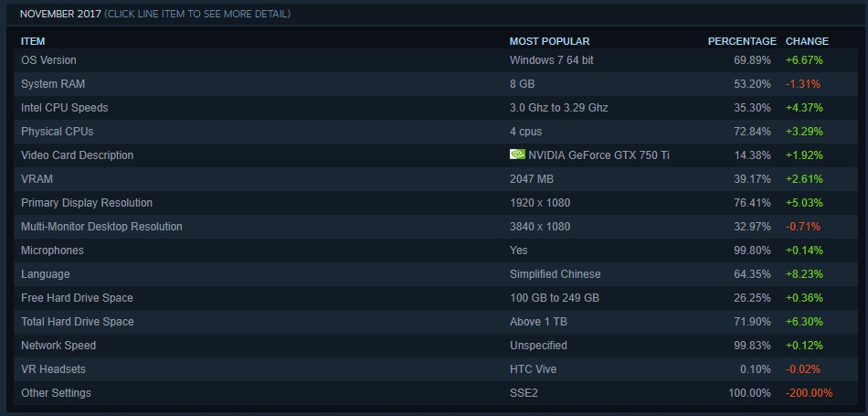868x416 pixels.
Task: Expand Intel CPU Speeds details
Action: coord(64,108)
